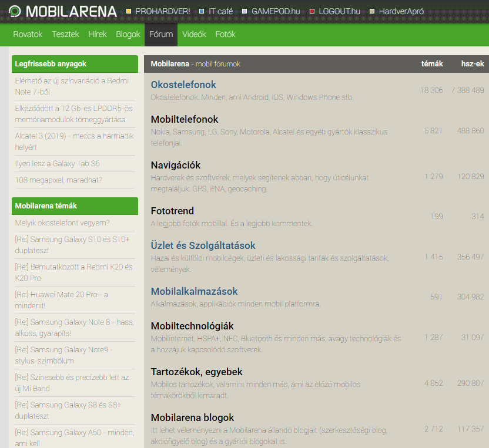Open Samsung Galaxy Note9 stylus-szimbólum topic
The width and height of the screenshot is (489, 448).
pos(63,355)
